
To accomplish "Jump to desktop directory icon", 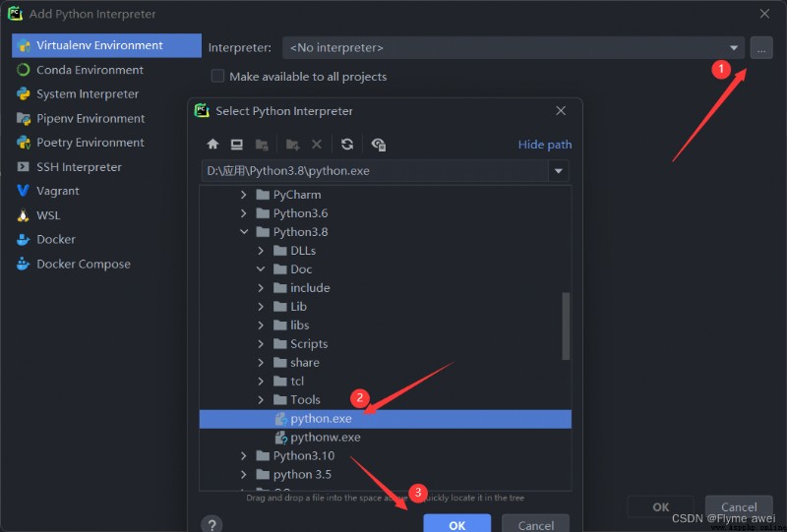I will 237,145.
